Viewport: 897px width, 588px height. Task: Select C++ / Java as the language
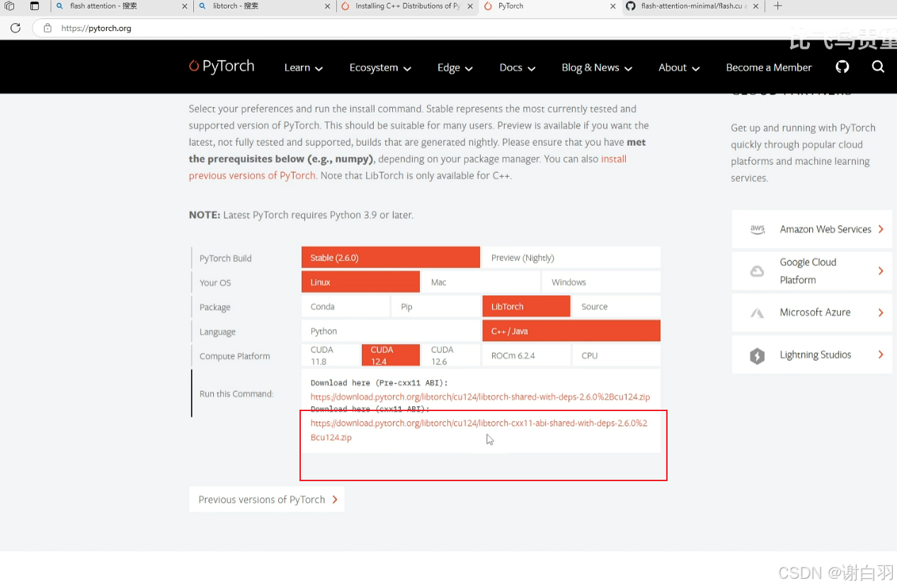[x=571, y=330]
